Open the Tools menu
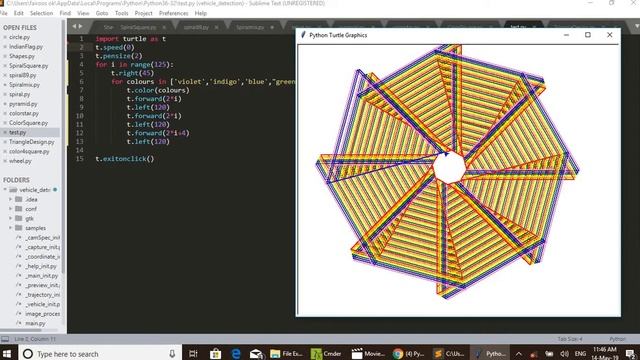 click(121, 13)
